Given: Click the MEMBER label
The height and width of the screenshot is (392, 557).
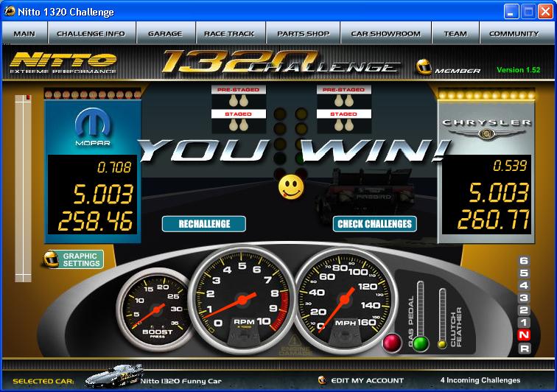Looking at the screenshot, I should [458, 71].
